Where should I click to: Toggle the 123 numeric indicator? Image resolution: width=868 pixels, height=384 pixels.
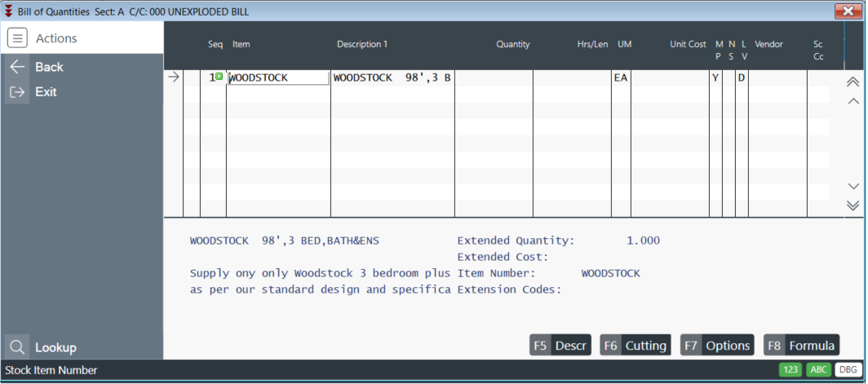pyautogui.click(x=791, y=370)
